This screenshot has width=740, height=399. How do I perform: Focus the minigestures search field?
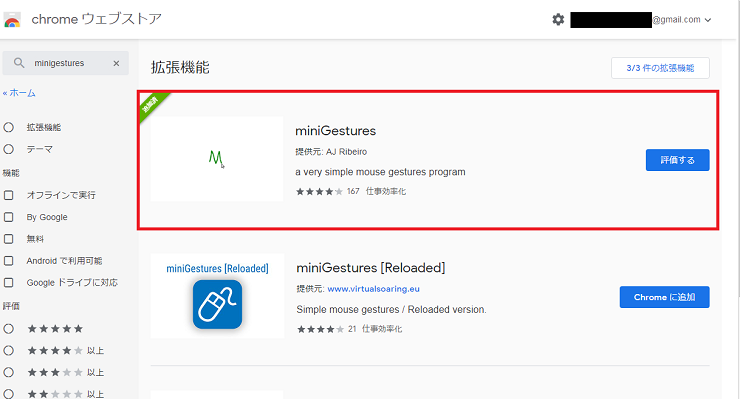(65, 63)
